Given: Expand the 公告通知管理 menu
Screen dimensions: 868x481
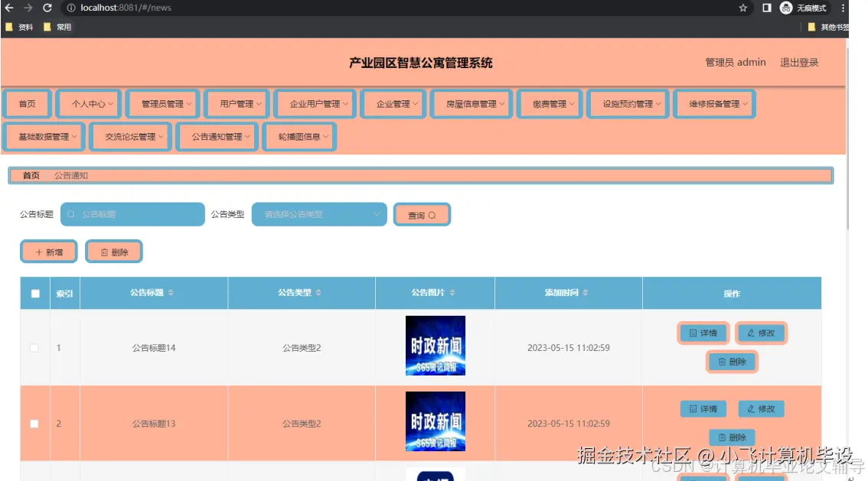Looking at the screenshot, I should point(217,137).
